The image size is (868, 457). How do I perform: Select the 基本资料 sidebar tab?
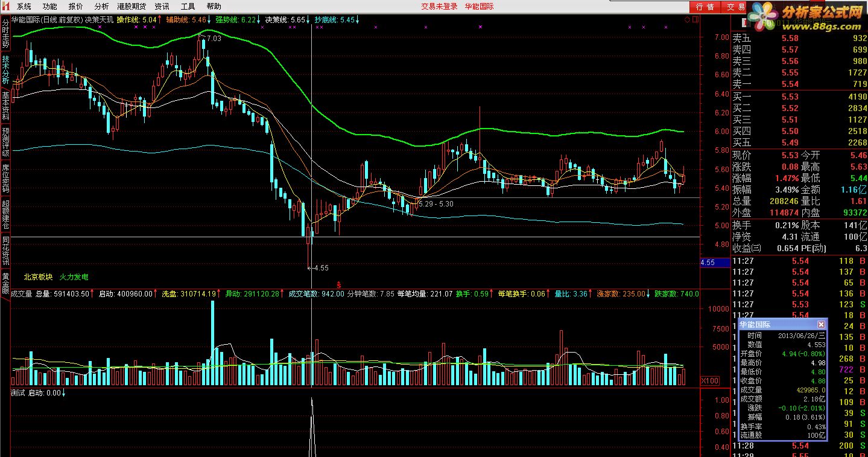(5, 106)
